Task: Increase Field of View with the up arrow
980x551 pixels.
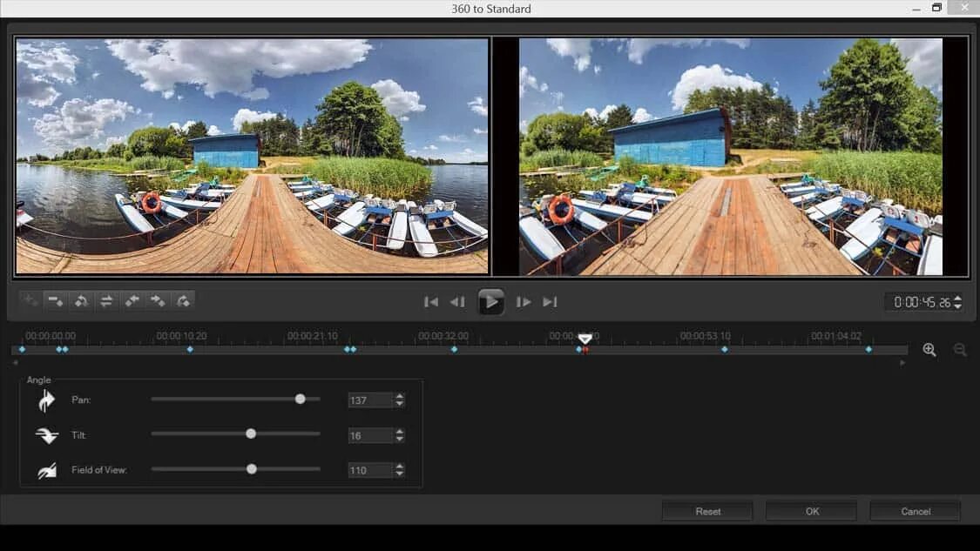Action: (x=400, y=466)
